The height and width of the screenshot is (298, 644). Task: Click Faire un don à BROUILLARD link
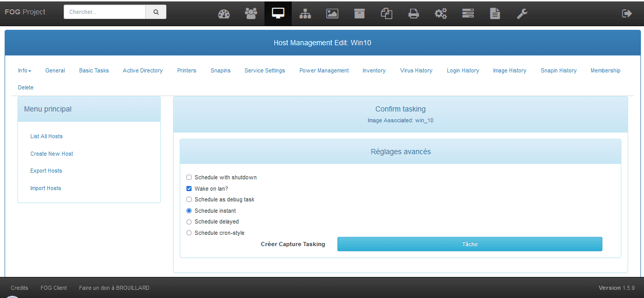pos(114,288)
